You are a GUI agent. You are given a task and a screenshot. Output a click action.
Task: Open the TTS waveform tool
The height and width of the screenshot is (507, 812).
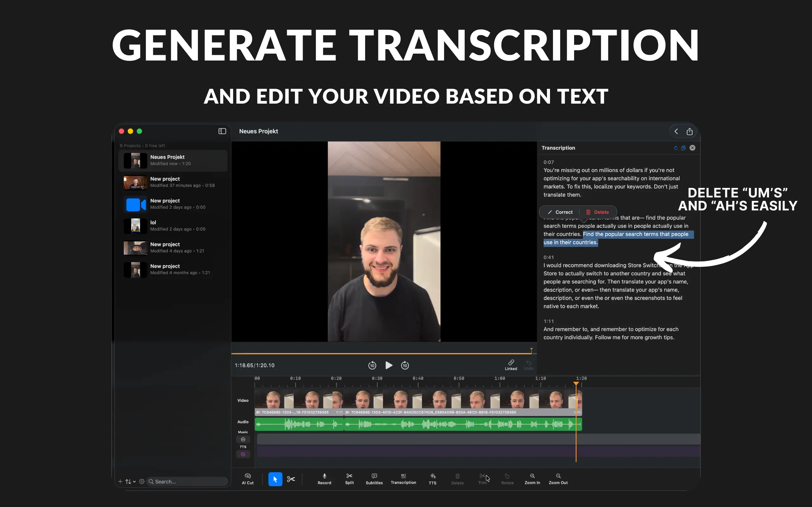(433, 478)
